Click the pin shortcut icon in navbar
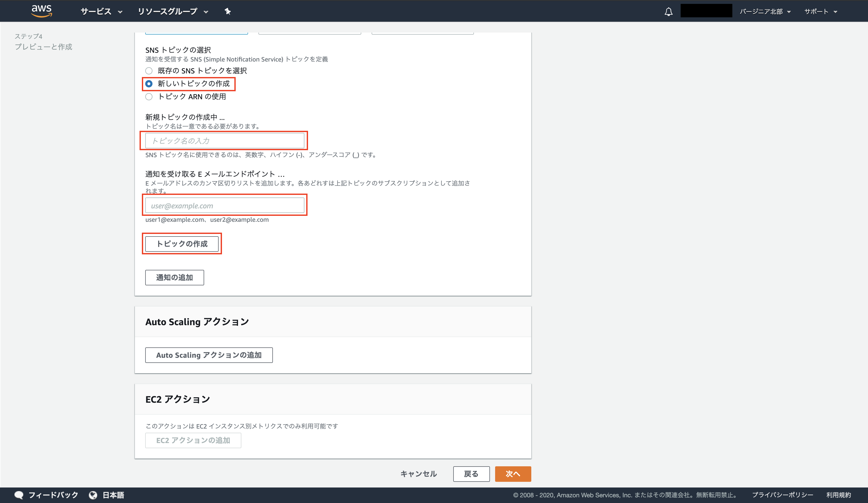 coord(227,11)
